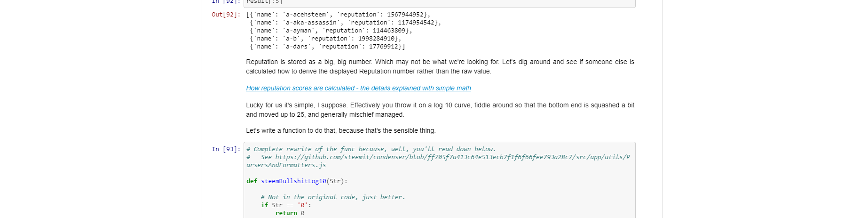Click the In [93] input prompt label
Screen dimensions: 868x218
[x=226, y=149]
